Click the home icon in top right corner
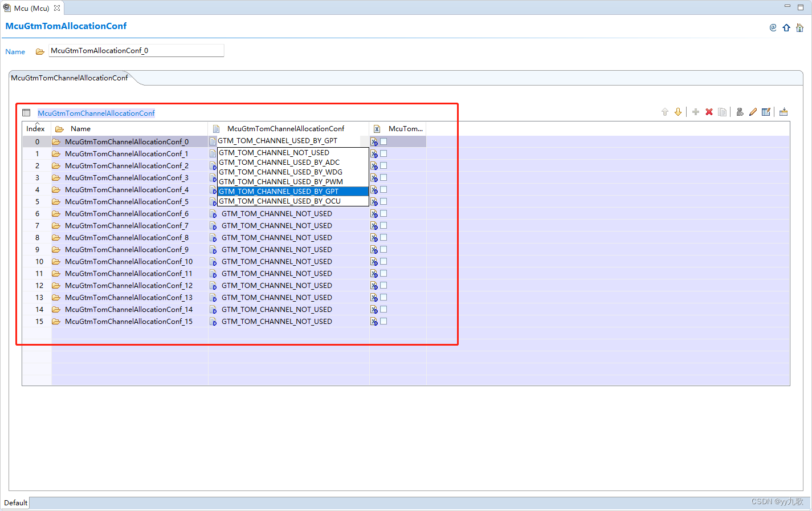The width and height of the screenshot is (812, 511). click(799, 27)
